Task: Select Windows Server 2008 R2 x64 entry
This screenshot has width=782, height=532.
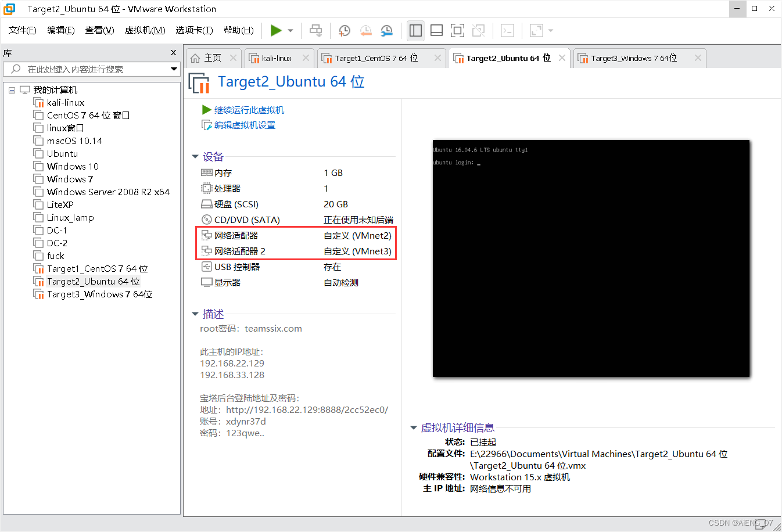Action: [x=108, y=192]
